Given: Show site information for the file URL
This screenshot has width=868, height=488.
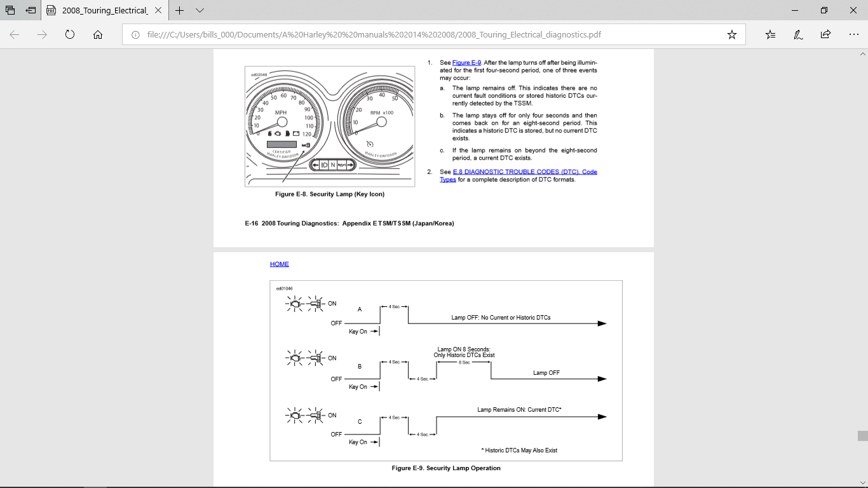Looking at the screenshot, I should click(x=135, y=35).
